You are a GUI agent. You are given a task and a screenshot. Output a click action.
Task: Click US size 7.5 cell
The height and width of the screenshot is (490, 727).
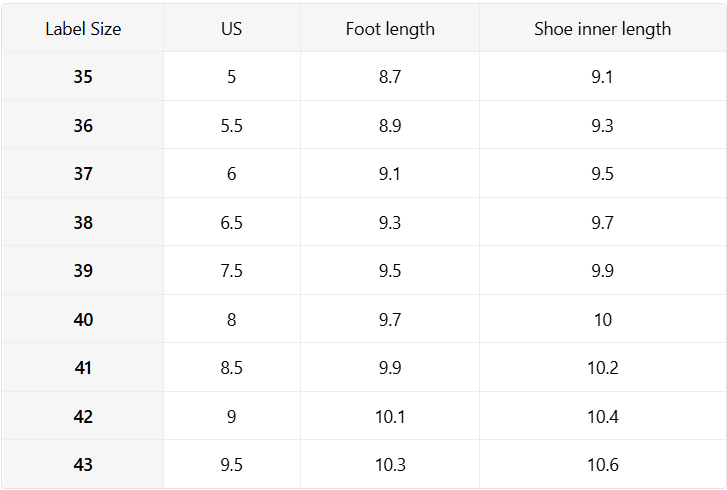(x=232, y=271)
